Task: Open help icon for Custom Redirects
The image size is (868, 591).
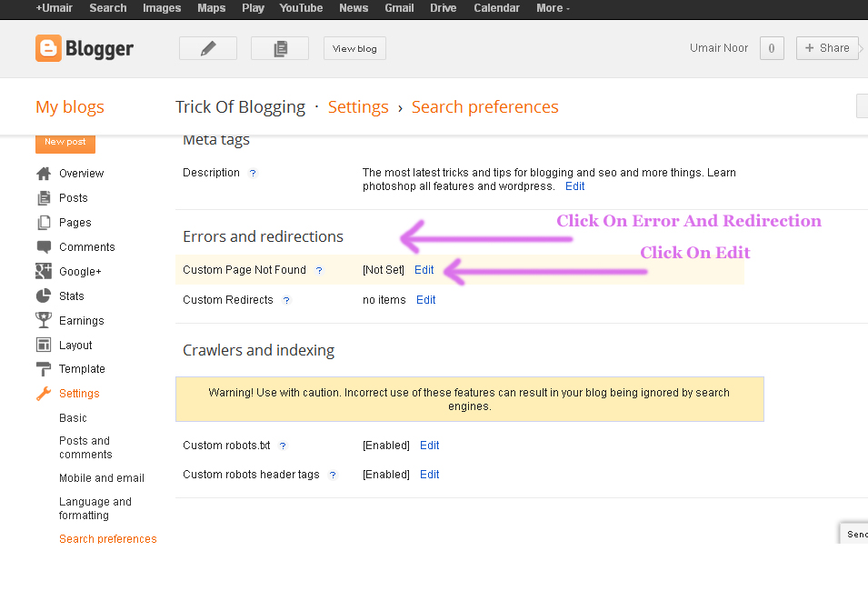Action: coord(286,300)
